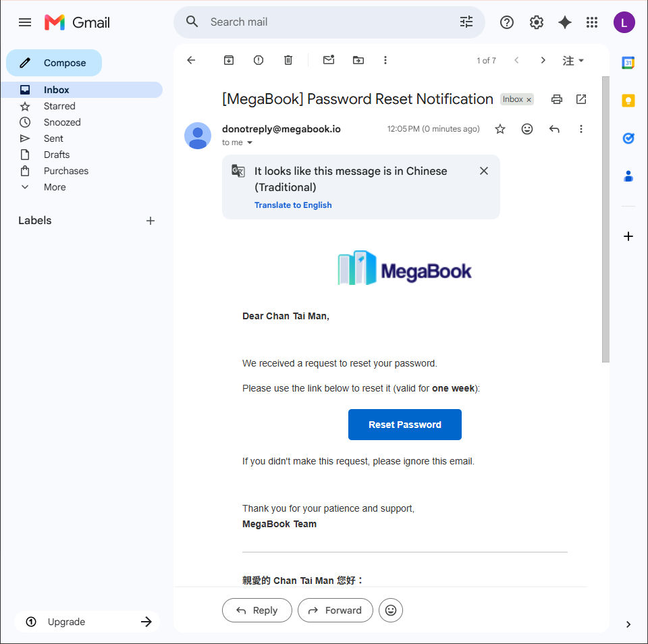Star this MegaBook message
This screenshot has width=648, height=644.
click(x=500, y=129)
